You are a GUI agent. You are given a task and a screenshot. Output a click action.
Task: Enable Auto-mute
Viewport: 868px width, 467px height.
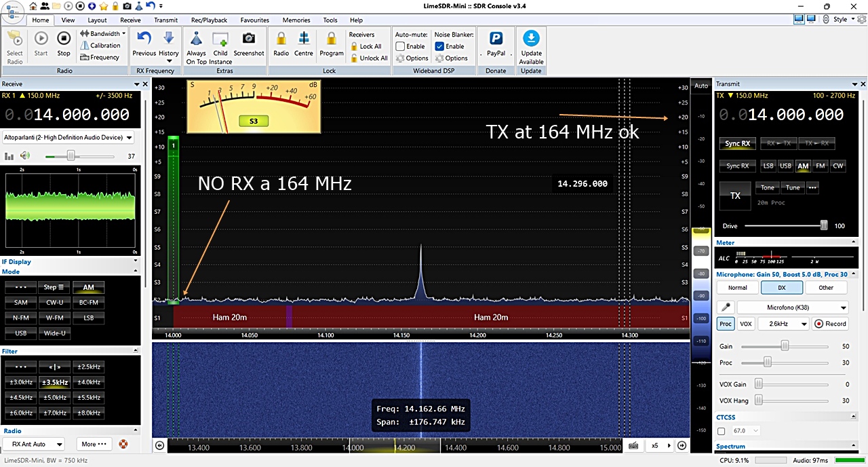(x=400, y=46)
